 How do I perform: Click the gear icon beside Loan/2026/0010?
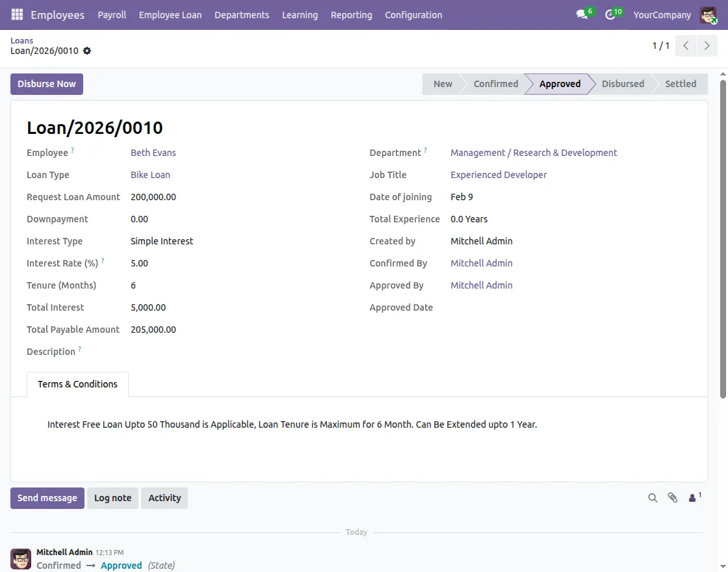pyautogui.click(x=87, y=51)
